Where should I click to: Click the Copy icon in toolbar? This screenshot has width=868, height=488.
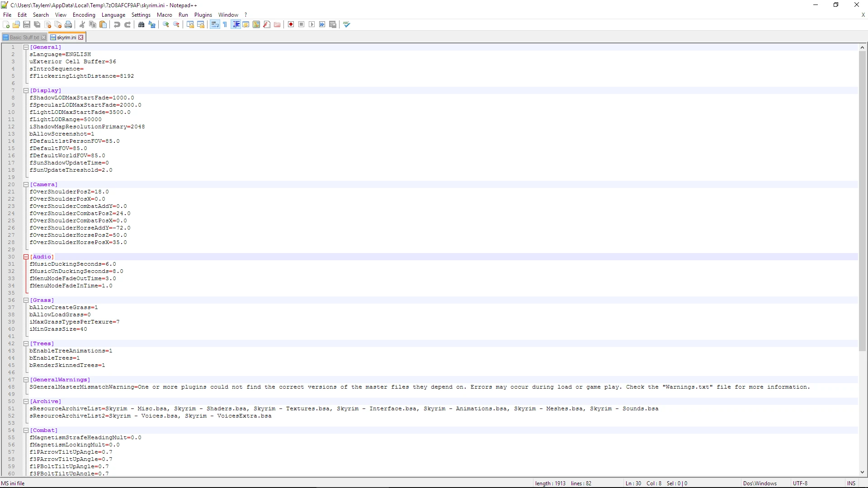click(93, 24)
